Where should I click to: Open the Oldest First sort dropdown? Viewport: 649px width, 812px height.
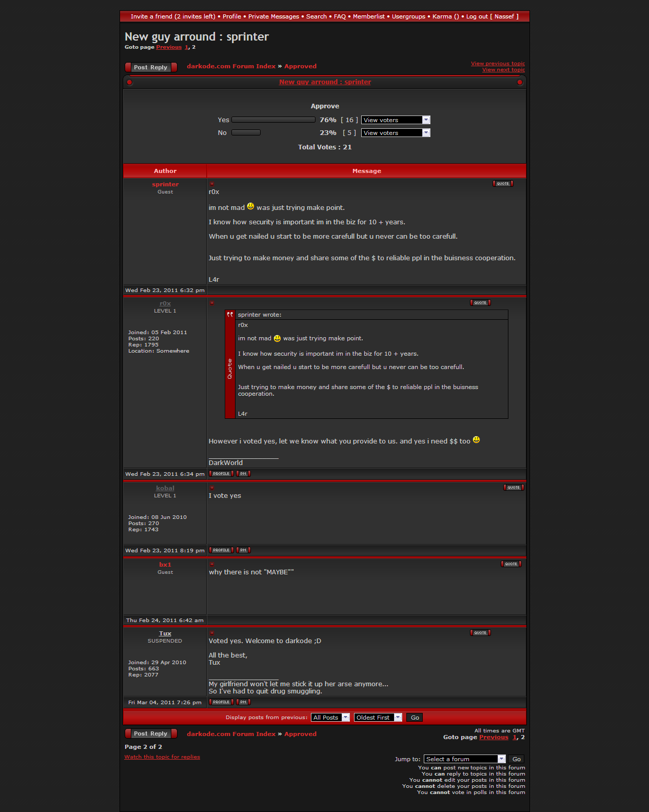point(378,718)
